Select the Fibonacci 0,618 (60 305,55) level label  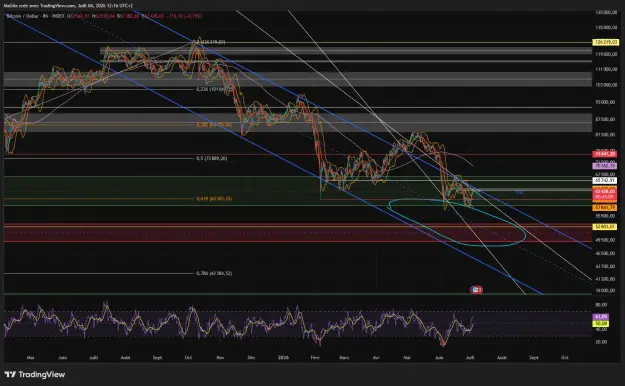[x=214, y=199]
